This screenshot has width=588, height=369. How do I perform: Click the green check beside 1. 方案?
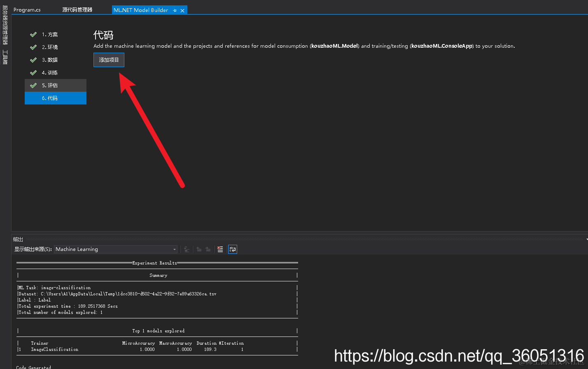(33, 35)
